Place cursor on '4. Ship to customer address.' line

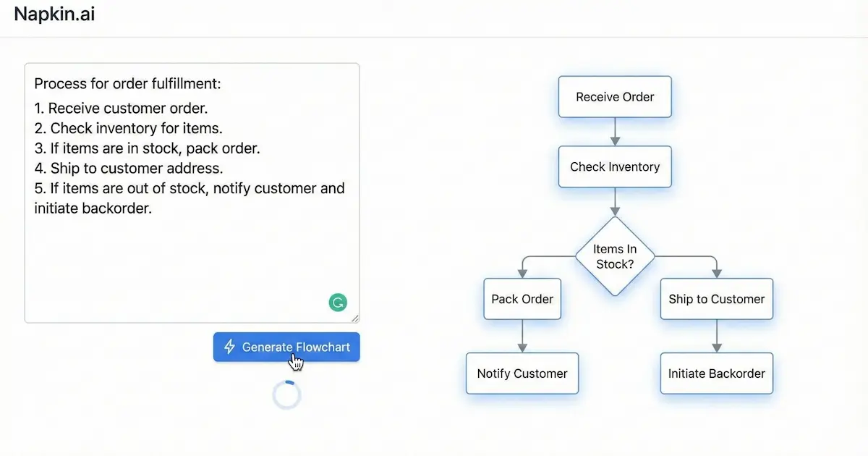click(x=129, y=168)
